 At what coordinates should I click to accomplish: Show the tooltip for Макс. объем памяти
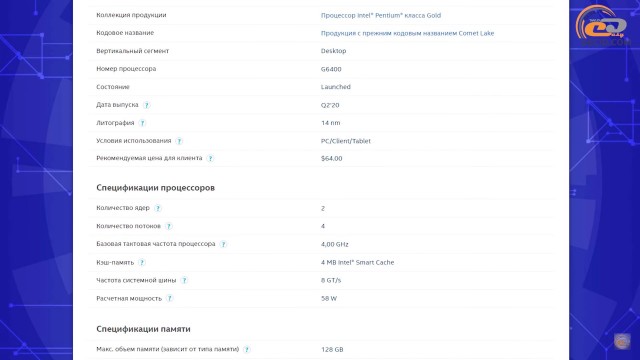click(x=247, y=349)
